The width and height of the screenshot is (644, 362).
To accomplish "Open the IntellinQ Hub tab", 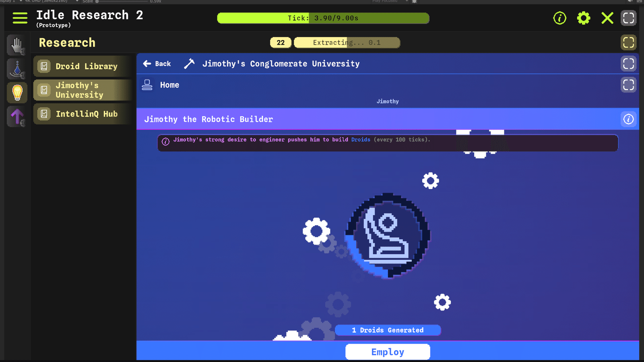I will (x=83, y=114).
